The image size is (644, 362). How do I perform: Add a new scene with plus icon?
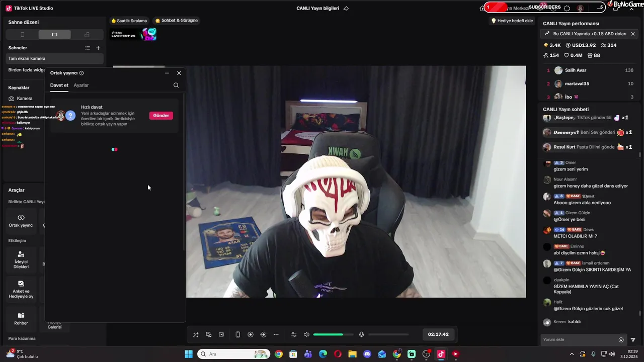point(98,48)
